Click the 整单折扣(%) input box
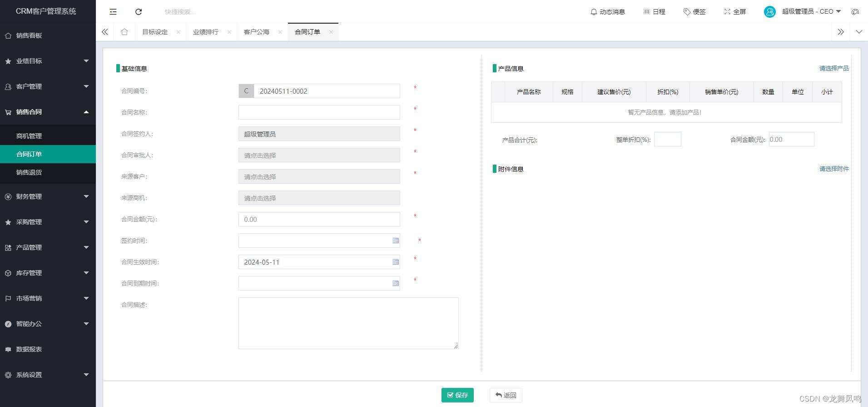This screenshot has width=868, height=407. (668, 139)
